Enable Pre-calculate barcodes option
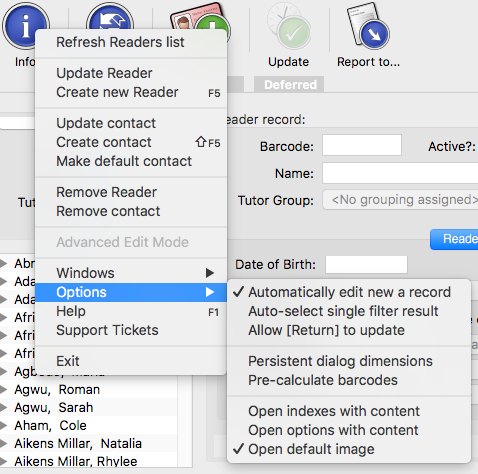 (x=349, y=380)
